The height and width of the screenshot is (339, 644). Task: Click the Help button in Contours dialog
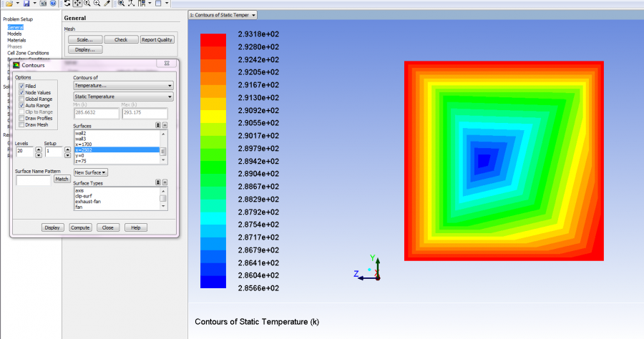(136, 227)
